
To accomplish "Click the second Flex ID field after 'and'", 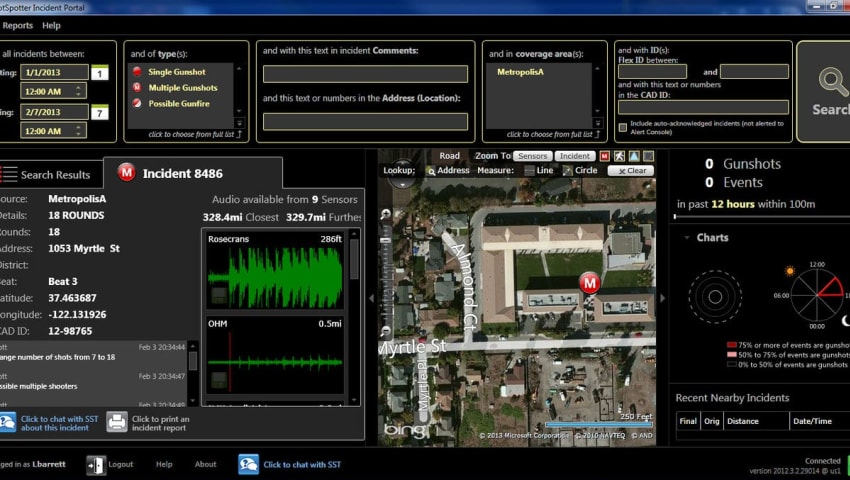I will (754, 72).
